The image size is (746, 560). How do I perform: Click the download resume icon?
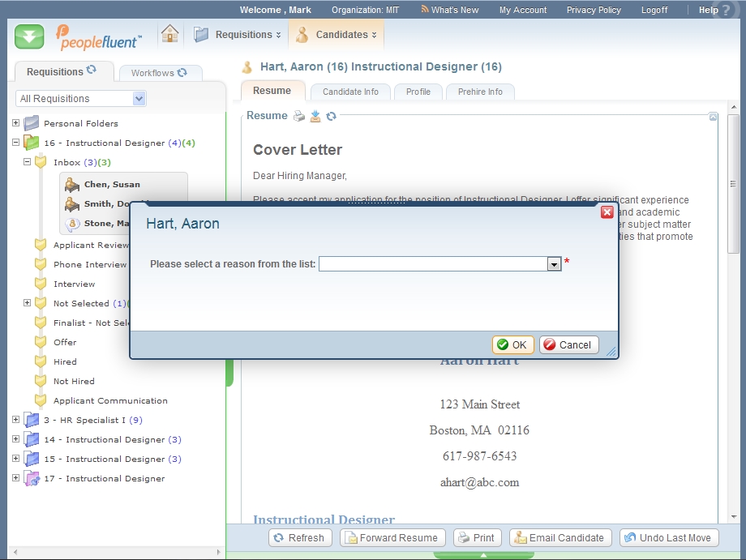point(315,116)
